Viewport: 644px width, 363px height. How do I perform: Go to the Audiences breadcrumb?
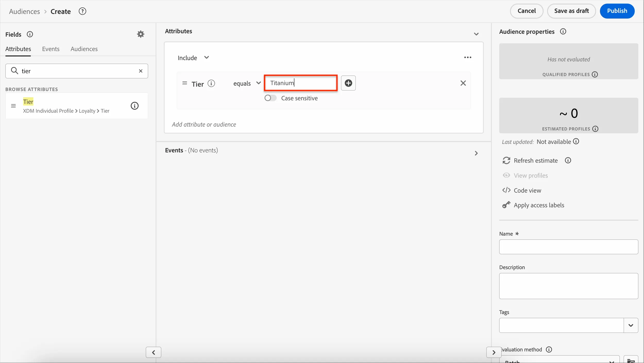tap(24, 12)
